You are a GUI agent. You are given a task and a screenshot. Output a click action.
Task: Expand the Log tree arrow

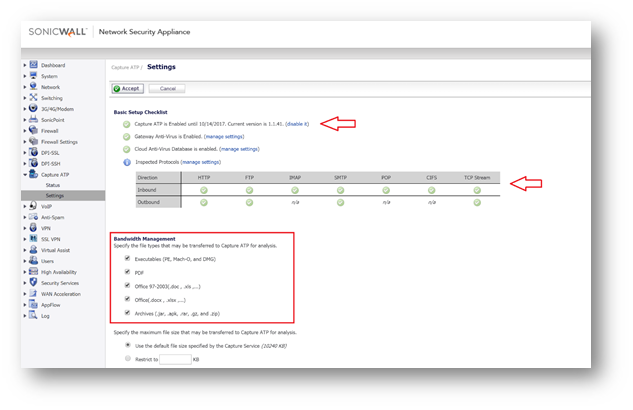point(25,316)
